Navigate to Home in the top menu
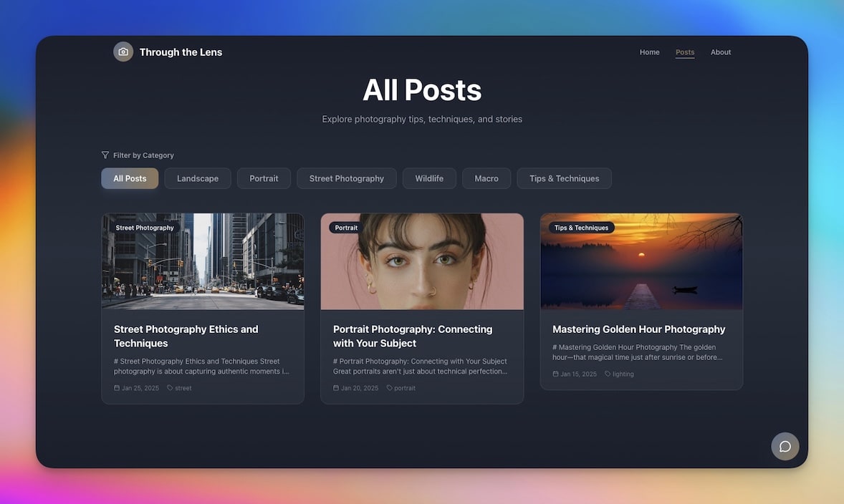This screenshot has width=844, height=504. click(649, 52)
